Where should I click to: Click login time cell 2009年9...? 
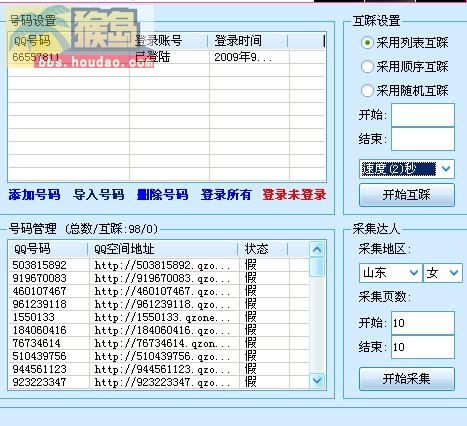[x=243, y=57]
